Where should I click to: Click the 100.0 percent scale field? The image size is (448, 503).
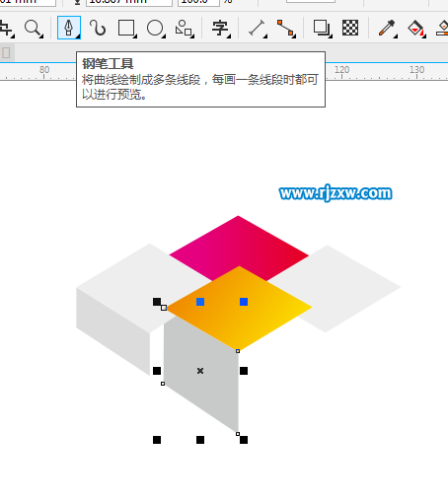click(198, 3)
